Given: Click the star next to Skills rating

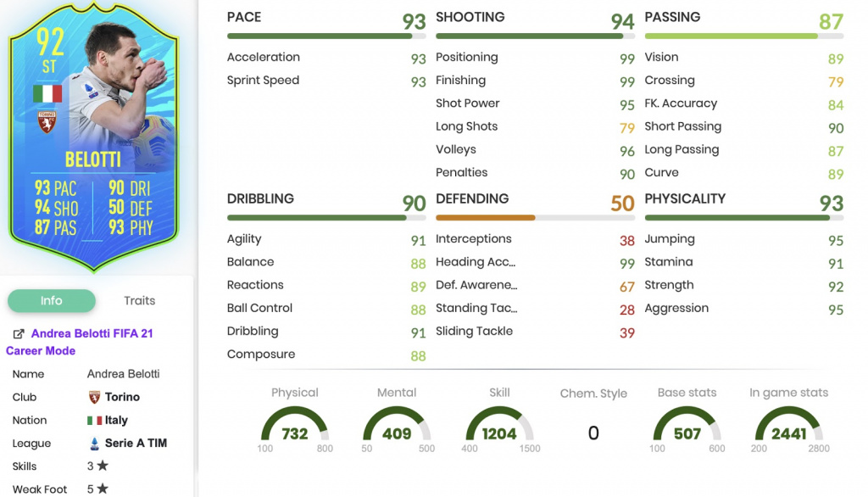Looking at the screenshot, I should pos(103,466).
